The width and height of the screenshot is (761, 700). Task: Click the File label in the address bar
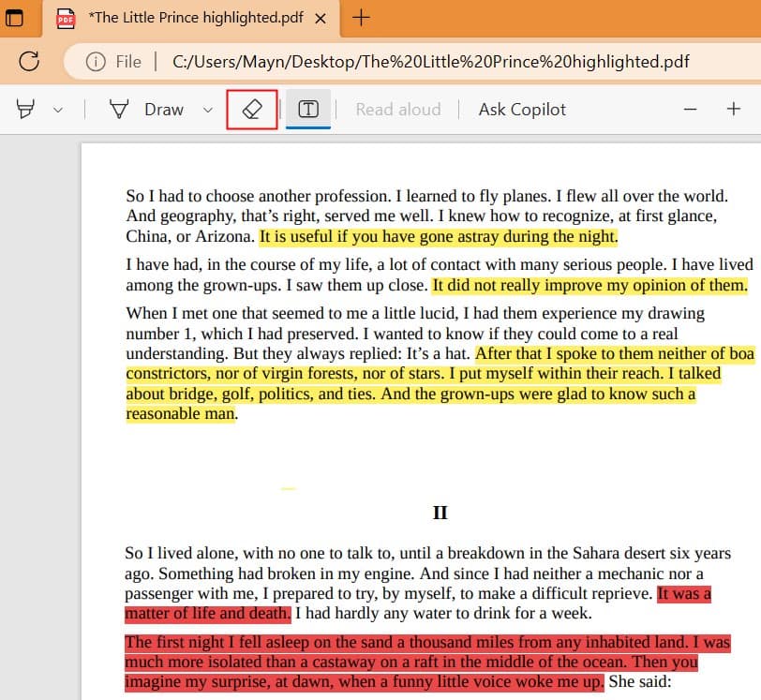pyautogui.click(x=127, y=62)
